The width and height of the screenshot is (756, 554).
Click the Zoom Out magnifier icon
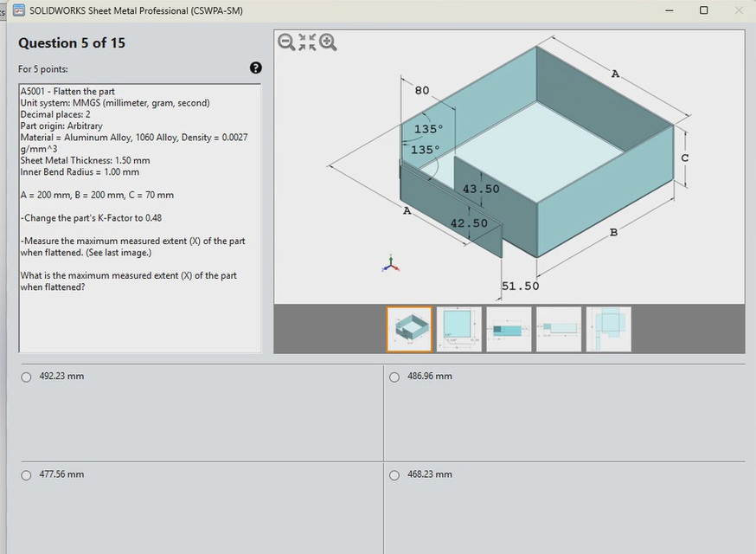tap(286, 42)
